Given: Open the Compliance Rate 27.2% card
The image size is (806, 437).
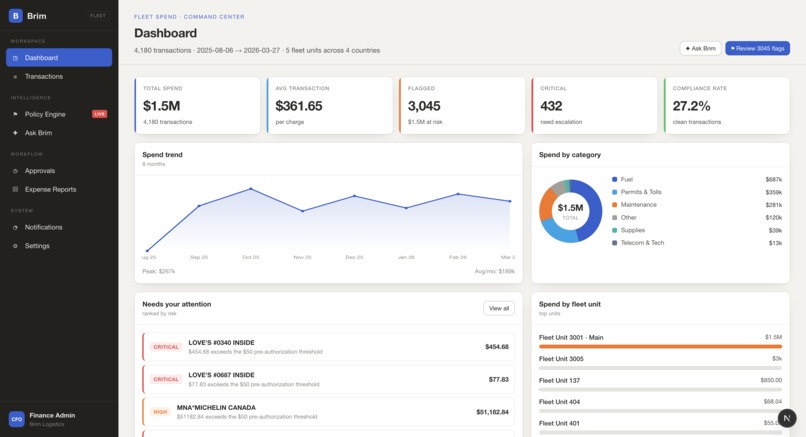Looking at the screenshot, I should coord(727,105).
